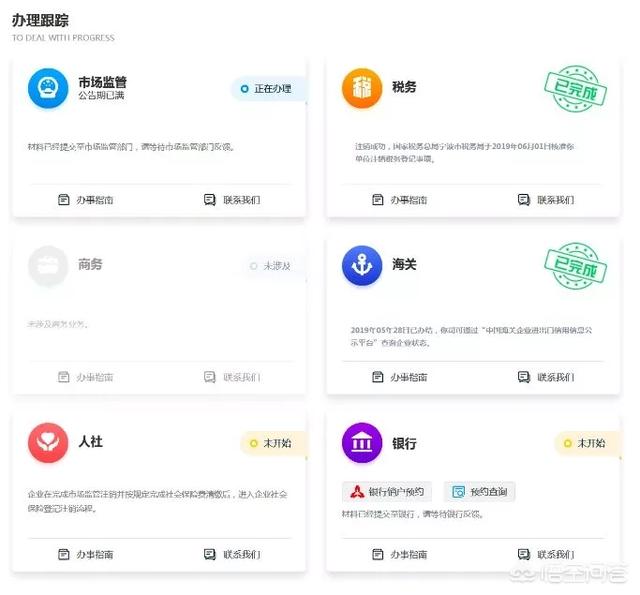Open 办事指南 in the 市场监管 card
Viewport: 640px width, 595px height.
86,200
